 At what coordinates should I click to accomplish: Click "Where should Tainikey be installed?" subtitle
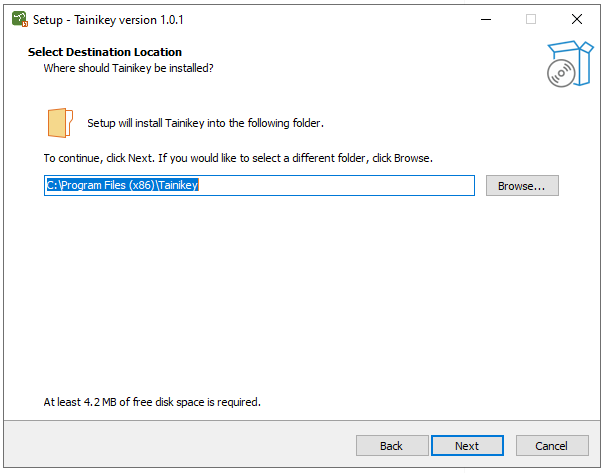pyautogui.click(x=128, y=68)
